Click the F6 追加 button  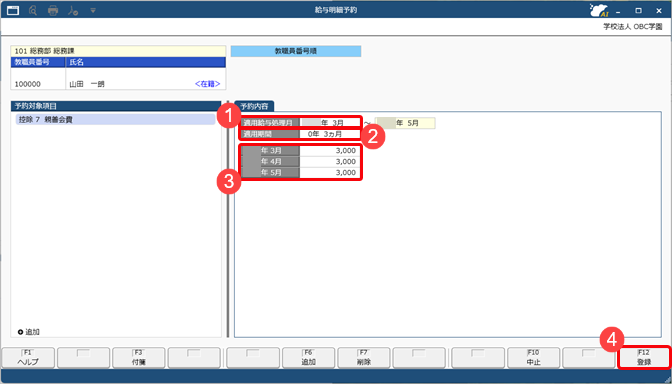(x=308, y=357)
